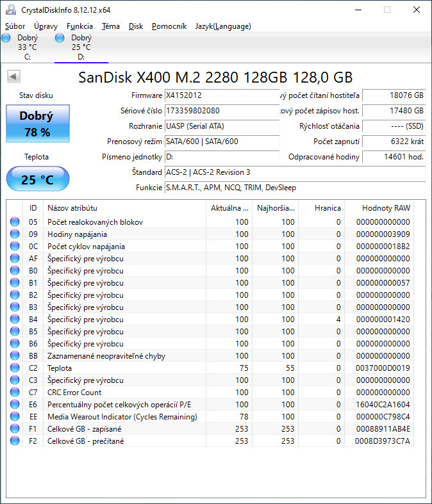This screenshot has width=432, height=504.
Task: Click status orb for attribute B0
Action: coord(15,270)
